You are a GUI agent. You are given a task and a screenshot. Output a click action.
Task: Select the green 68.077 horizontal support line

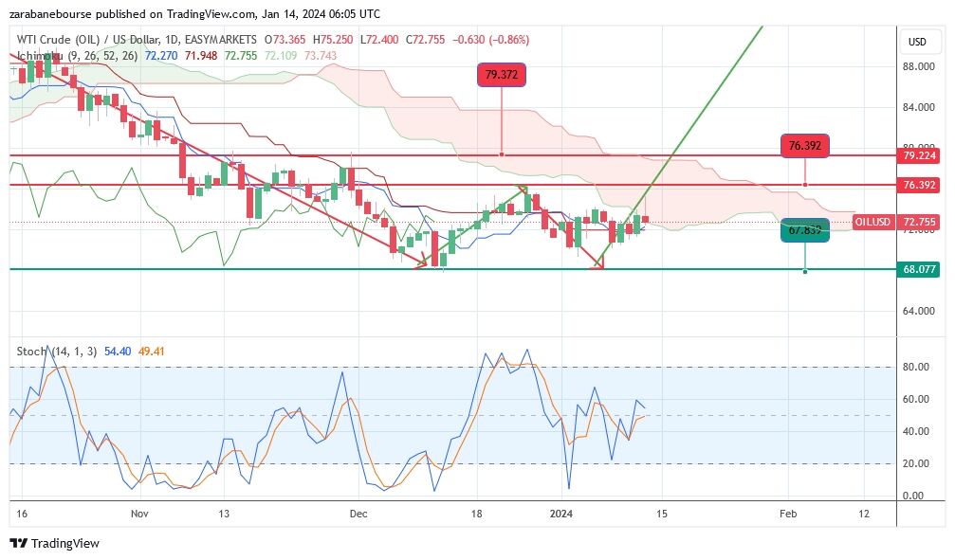[x=285, y=269]
